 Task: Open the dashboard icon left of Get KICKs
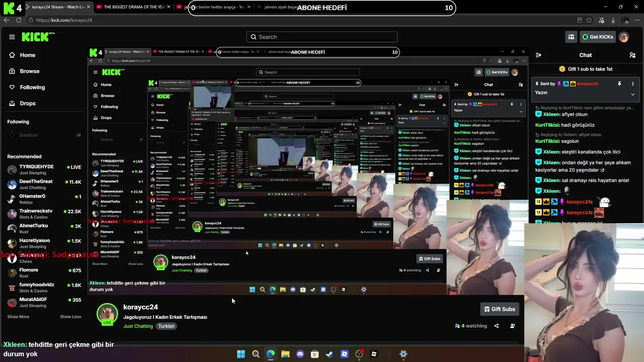(571, 37)
